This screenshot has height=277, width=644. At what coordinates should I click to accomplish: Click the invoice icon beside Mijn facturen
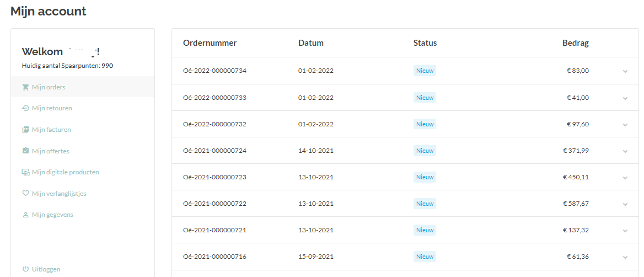coord(25,130)
